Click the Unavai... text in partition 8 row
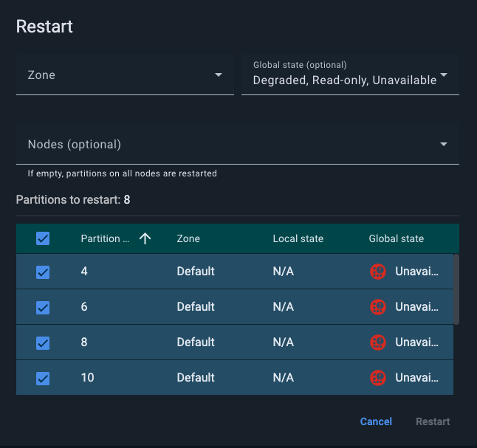477x448 pixels. click(416, 342)
